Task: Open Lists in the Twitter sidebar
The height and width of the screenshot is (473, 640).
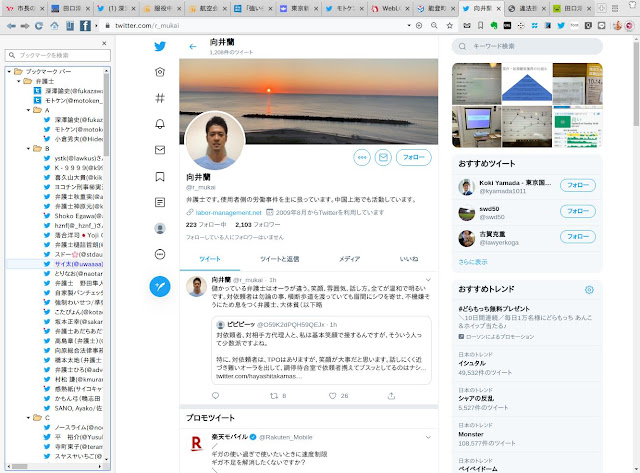Action: point(160,202)
